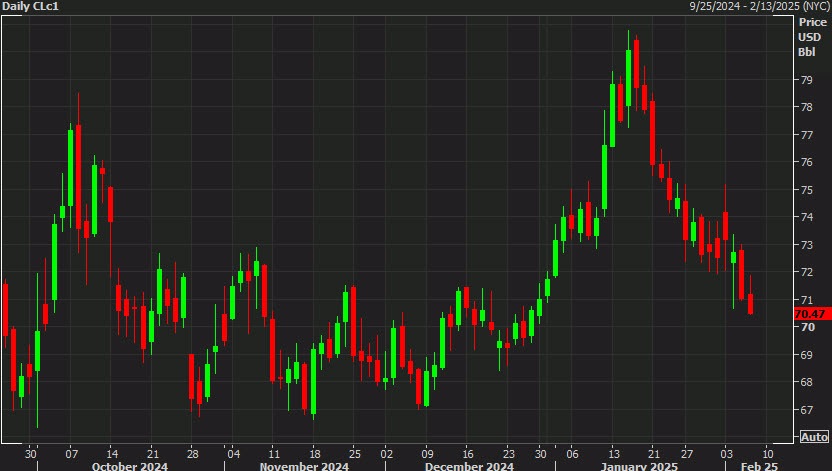Click the 74 price axis label
The height and width of the screenshot is (471, 832).
[807, 217]
